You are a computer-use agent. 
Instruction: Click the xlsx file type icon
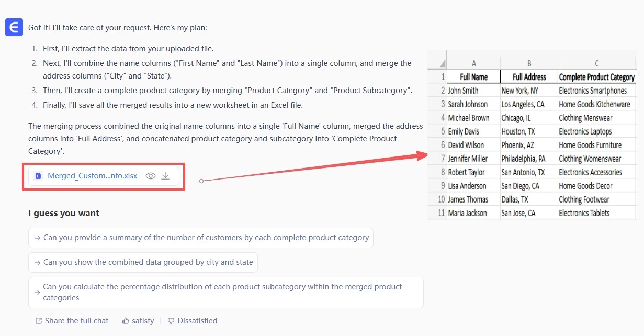(38, 176)
